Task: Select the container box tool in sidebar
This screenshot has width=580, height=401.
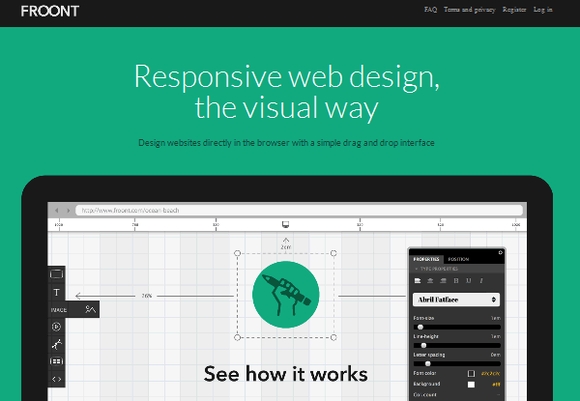Action: pyautogui.click(x=57, y=274)
